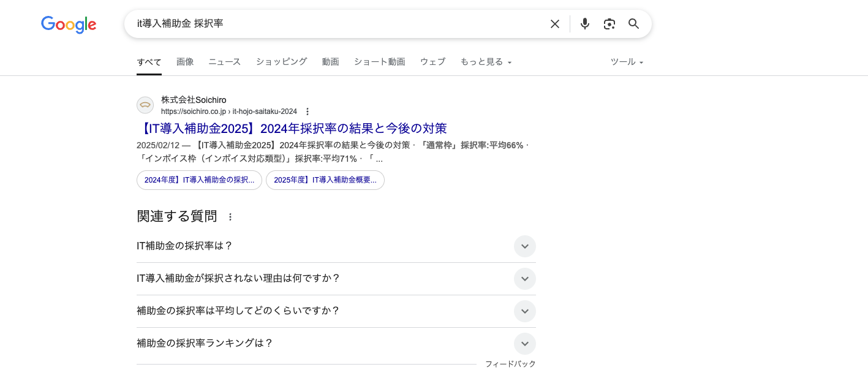
Task: Expand the IT導入補助金が採択されない理由は何ですか？ chevron
Action: pyautogui.click(x=525, y=279)
